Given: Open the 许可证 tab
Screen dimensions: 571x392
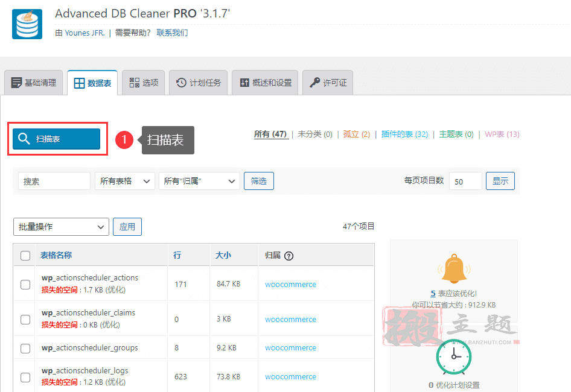Looking at the screenshot, I should pos(328,83).
